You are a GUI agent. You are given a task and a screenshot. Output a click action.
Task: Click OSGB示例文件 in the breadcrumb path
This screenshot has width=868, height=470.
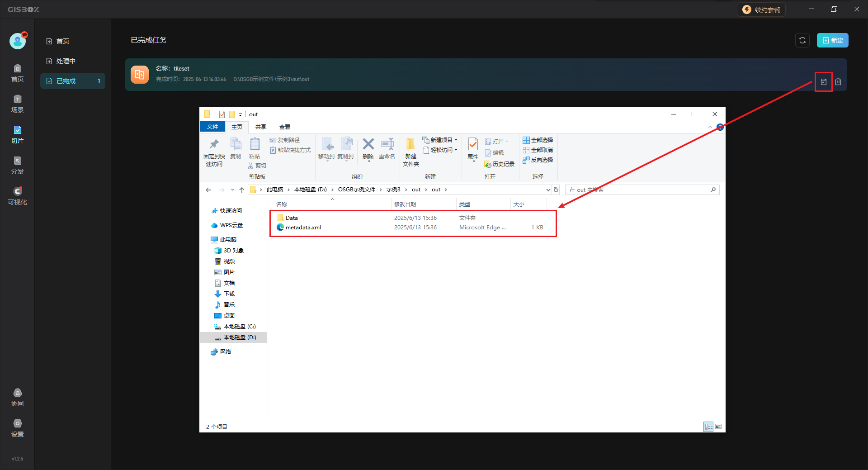coord(357,190)
